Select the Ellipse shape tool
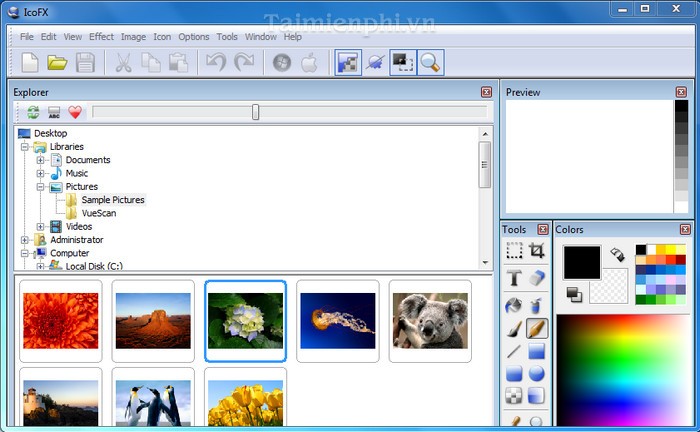The image size is (700, 432). click(x=537, y=374)
